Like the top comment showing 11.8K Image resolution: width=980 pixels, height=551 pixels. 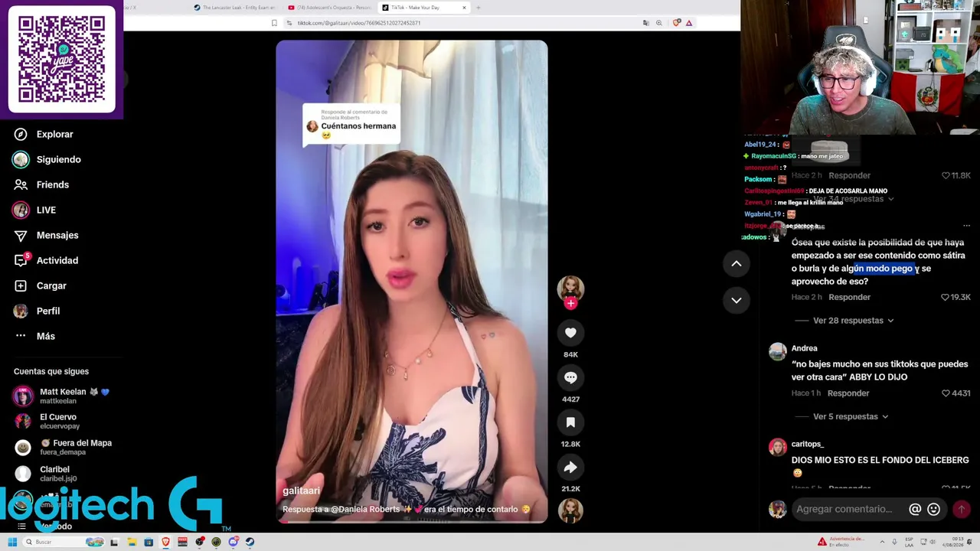pos(946,175)
